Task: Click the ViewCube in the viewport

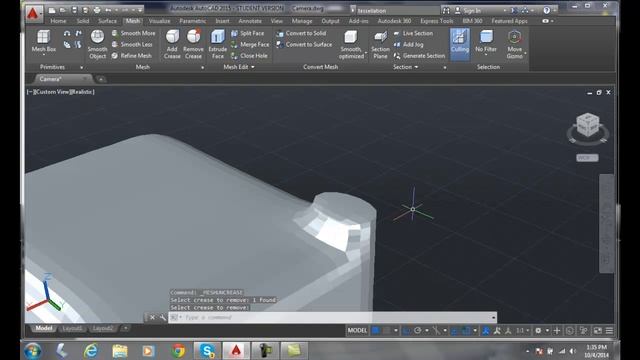Action: (x=588, y=125)
